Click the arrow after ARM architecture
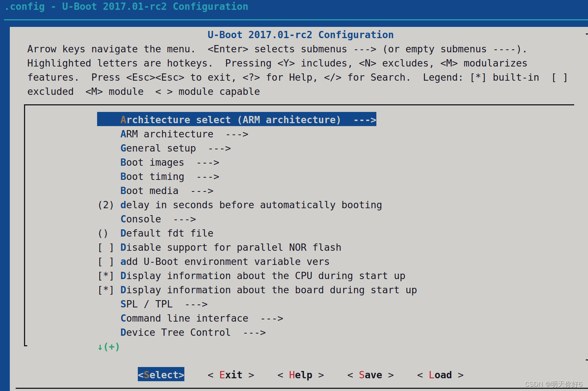588x391 pixels. [x=237, y=134]
